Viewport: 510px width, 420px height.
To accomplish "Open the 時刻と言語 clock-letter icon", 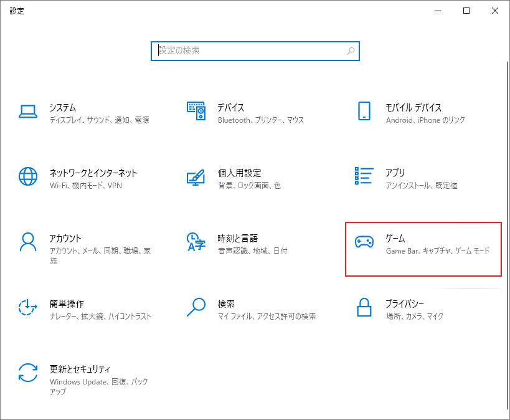I will tap(196, 242).
